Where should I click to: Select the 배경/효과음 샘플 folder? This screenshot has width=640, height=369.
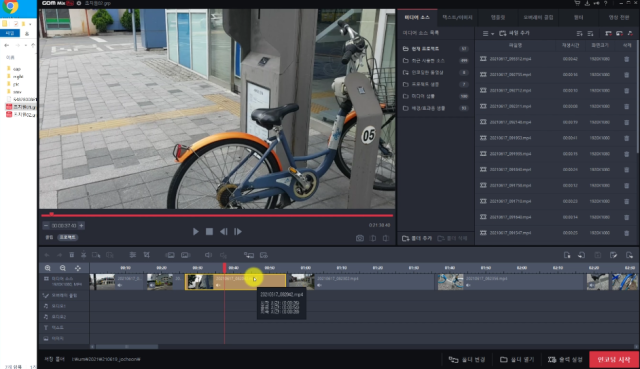435,108
